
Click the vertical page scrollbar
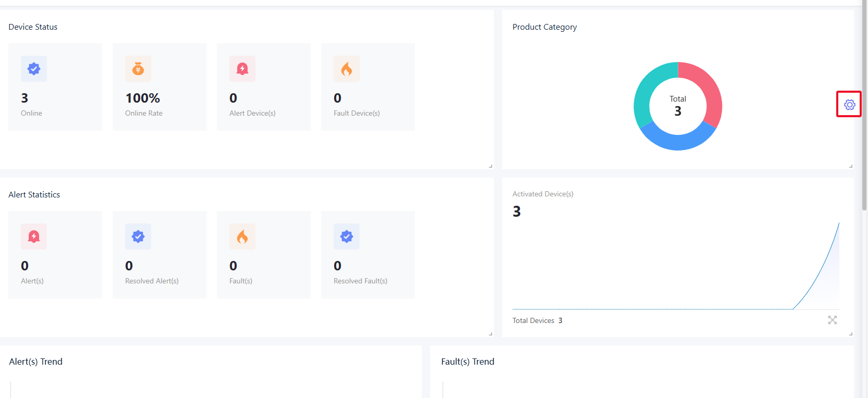click(864, 104)
